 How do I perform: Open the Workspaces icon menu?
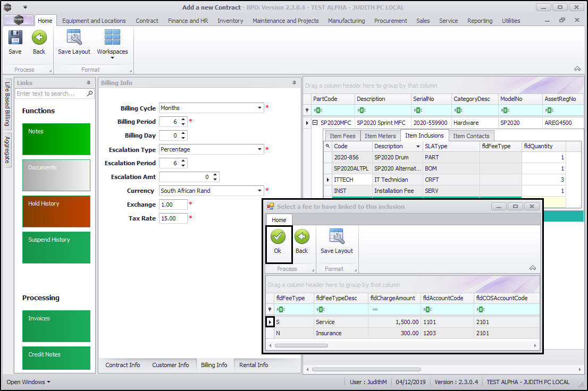[112, 42]
